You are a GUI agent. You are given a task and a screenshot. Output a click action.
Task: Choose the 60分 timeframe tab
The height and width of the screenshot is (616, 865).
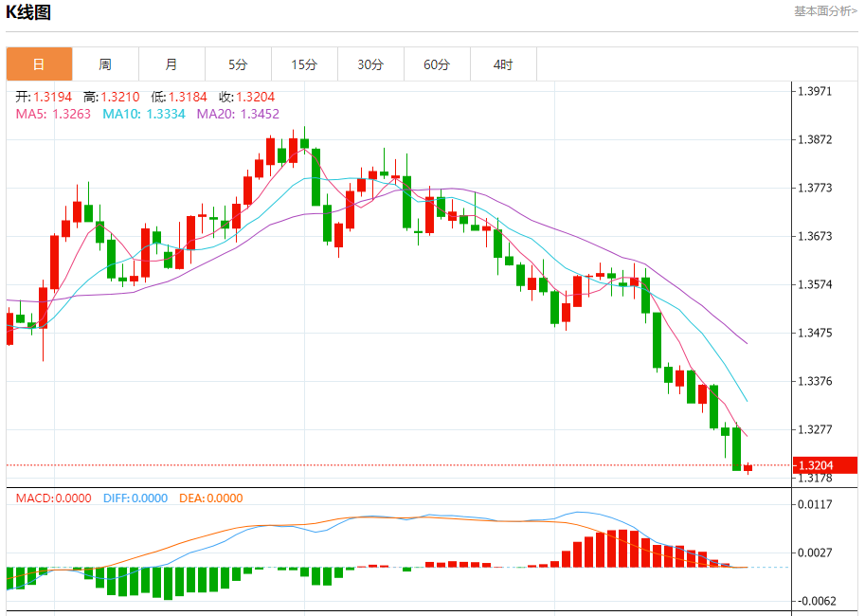click(x=437, y=64)
